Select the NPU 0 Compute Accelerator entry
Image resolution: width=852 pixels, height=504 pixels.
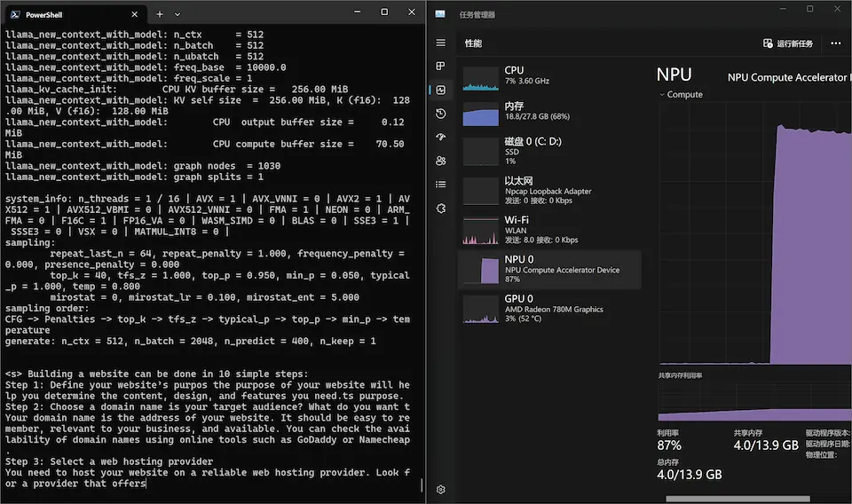550,269
